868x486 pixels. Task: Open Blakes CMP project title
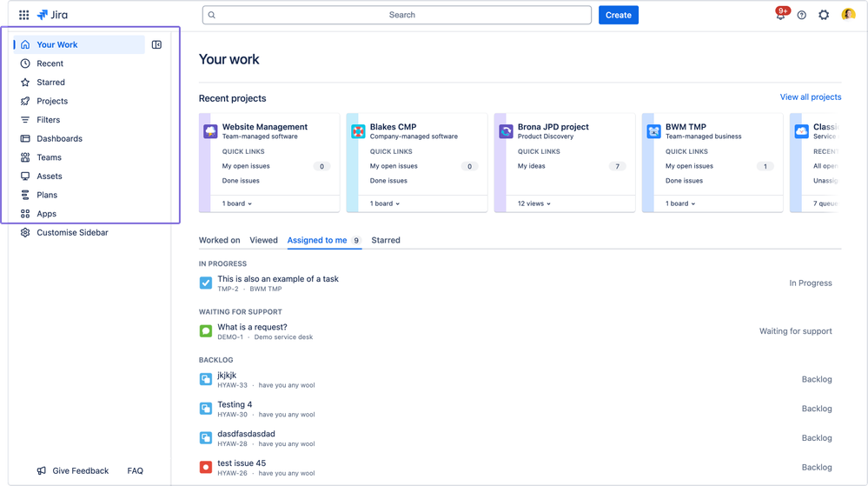393,127
